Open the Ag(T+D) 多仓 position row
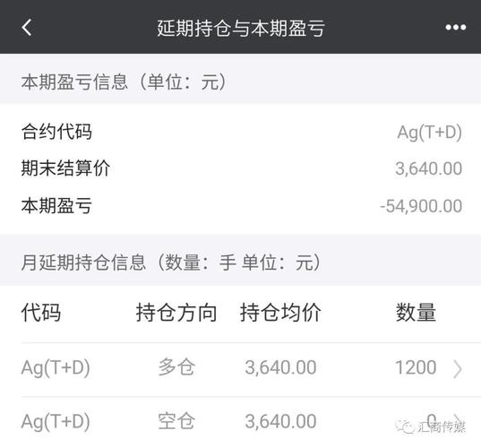 (x=240, y=369)
